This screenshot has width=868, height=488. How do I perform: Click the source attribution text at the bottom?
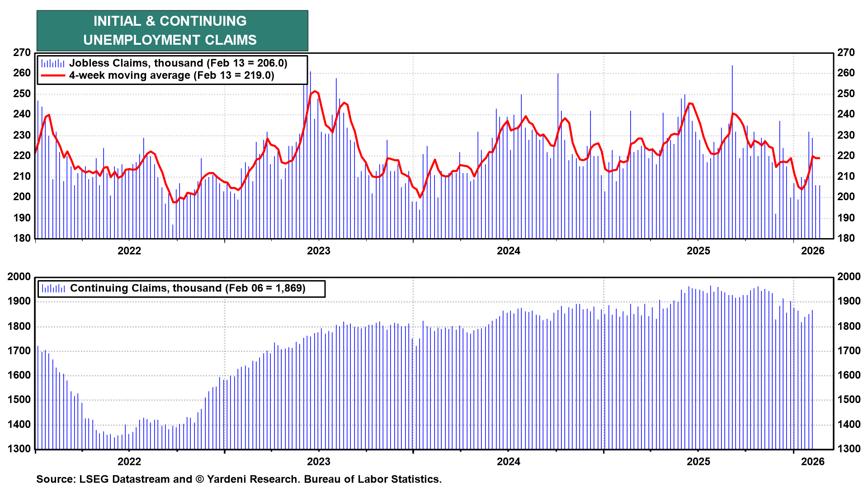239,479
